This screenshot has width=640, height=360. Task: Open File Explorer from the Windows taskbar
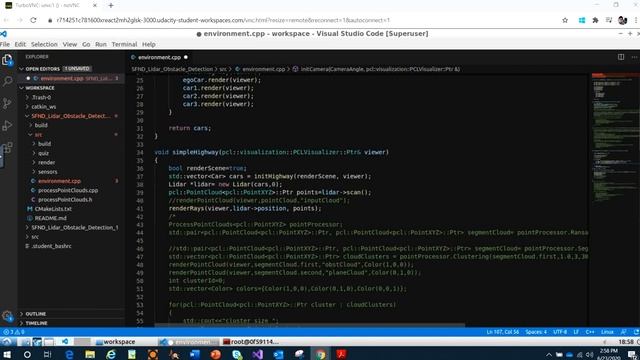tap(90, 354)
